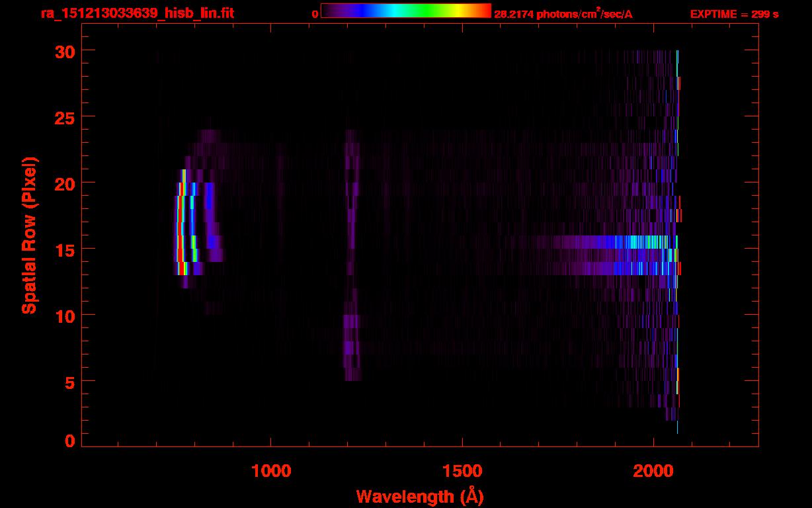Click the filename ra_151213033639_hisb_lin.fit

(137, 13)
